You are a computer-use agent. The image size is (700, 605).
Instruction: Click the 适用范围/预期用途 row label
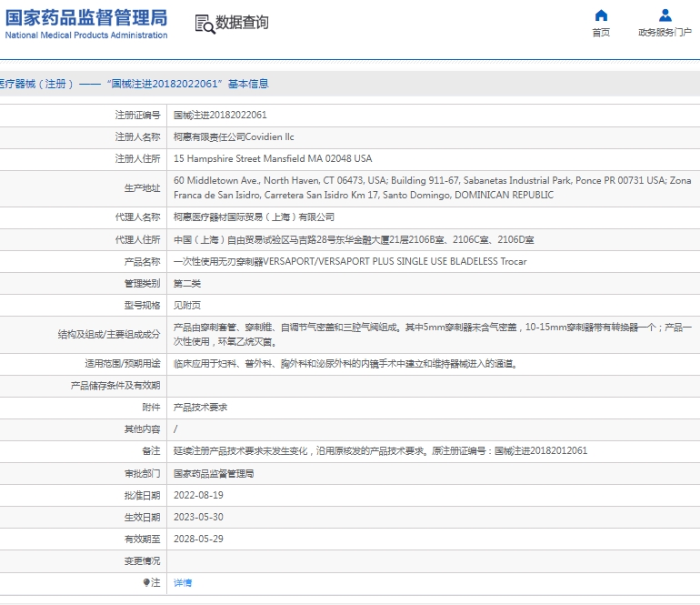(123, 364)
